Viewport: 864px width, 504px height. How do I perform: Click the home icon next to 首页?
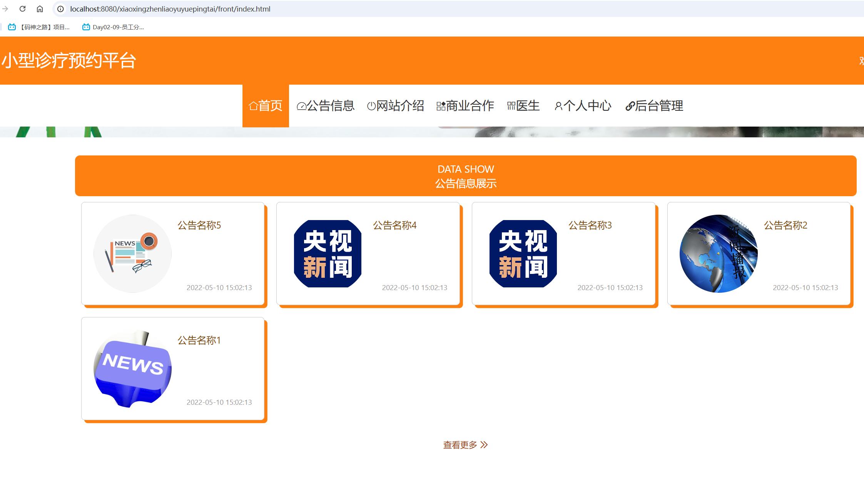tap(254, 105)
